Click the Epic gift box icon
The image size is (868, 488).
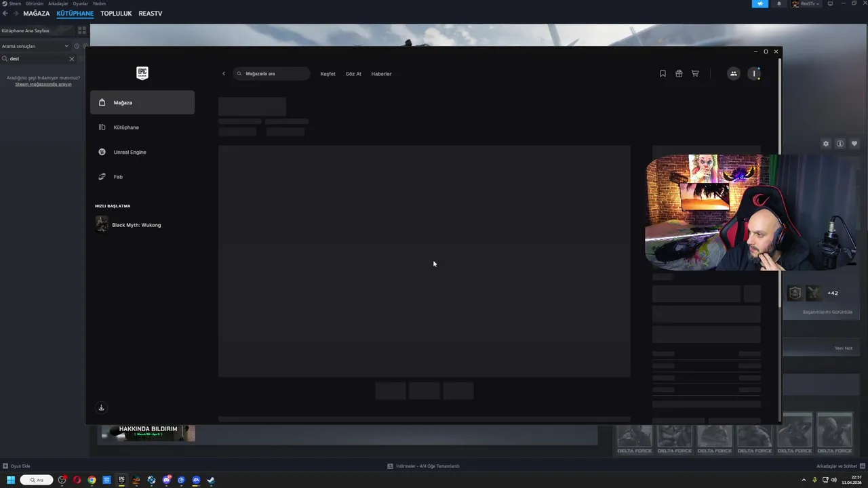(x=679, y=73)
